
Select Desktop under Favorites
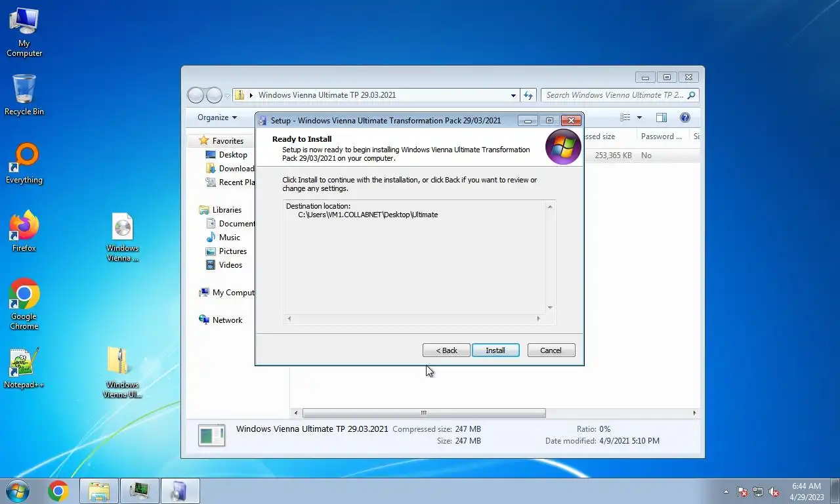(226, 155)
